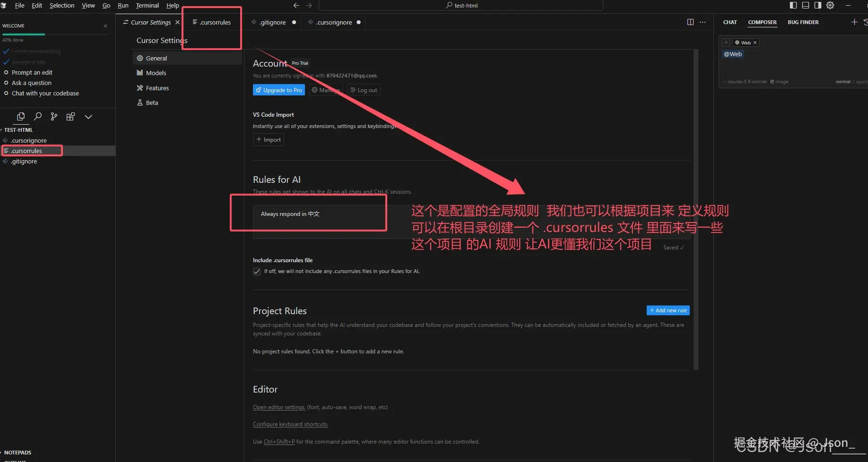868x462 pixels.
Task: Select the Ask a question onboarding step
Action: click(x=31, y=83)
